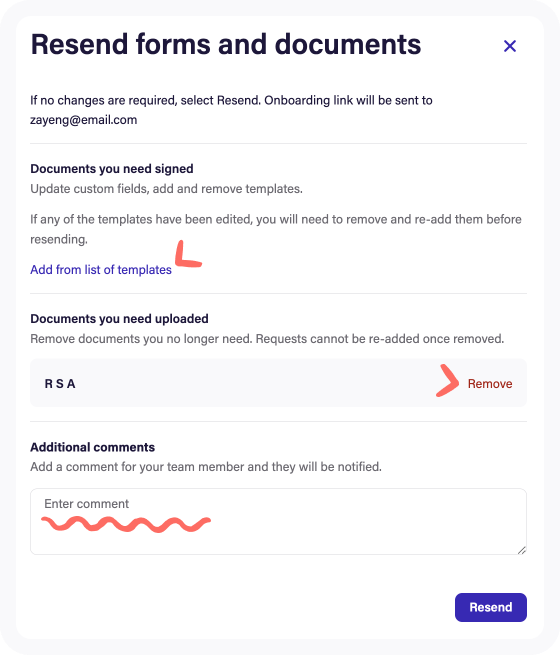Click the Documents you need uploaded heading
The height and width of the screenshot is (655, 560).
click(119, 319)
